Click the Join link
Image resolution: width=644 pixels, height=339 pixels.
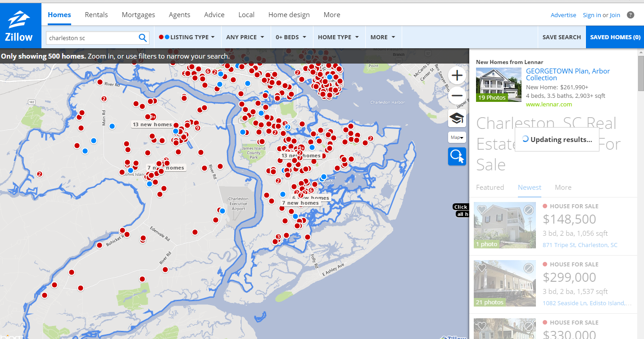[615, 15]
